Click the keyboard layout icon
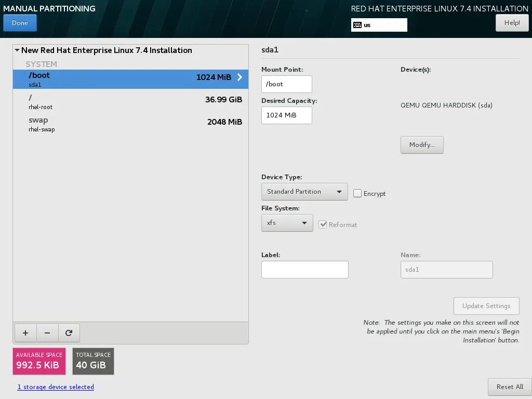 click(x=357, y=25)
